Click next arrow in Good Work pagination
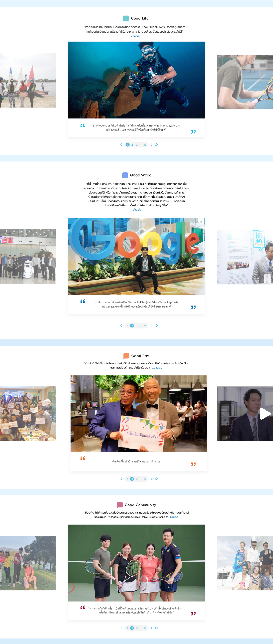 (151, 326)
